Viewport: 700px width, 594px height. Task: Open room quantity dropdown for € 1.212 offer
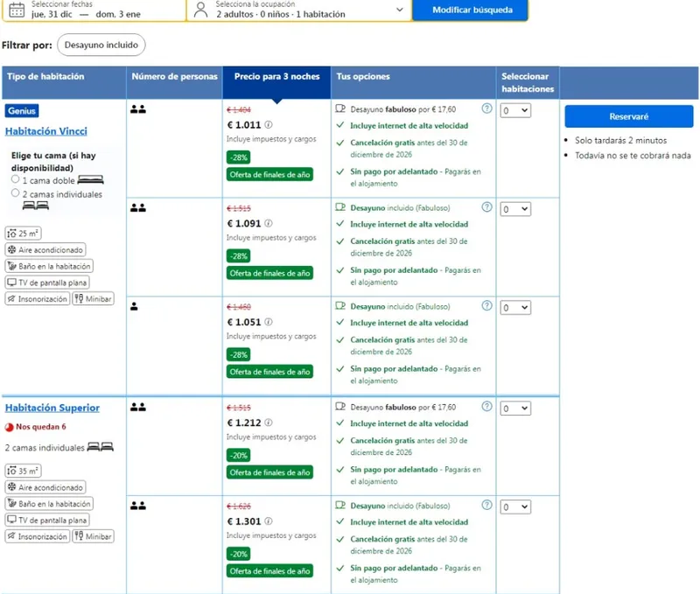pos(515,409)
